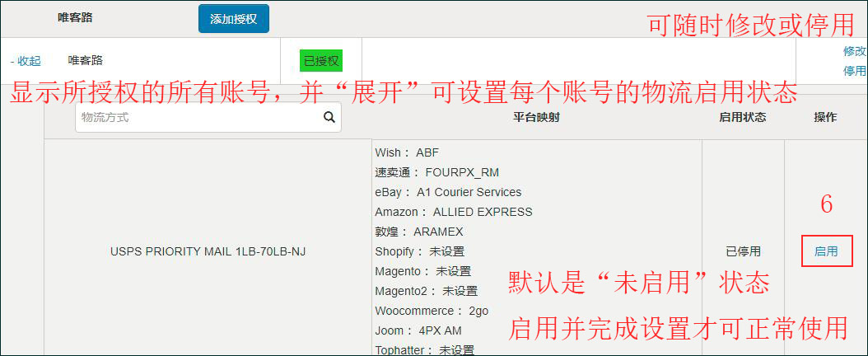The width and height of the screenshot is (868, 356).
Task: Click the 操作 column header
Action: pyautogui.click(x=825, y=117)
